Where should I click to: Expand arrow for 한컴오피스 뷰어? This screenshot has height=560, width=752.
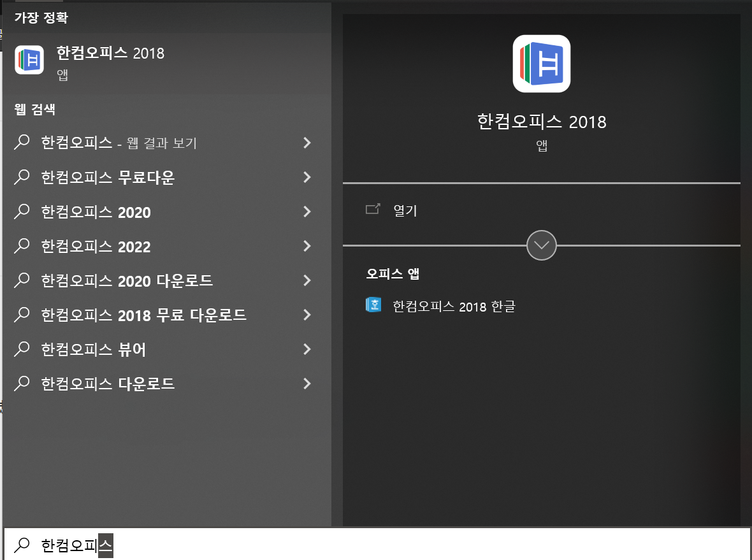(x=307, y=349)
